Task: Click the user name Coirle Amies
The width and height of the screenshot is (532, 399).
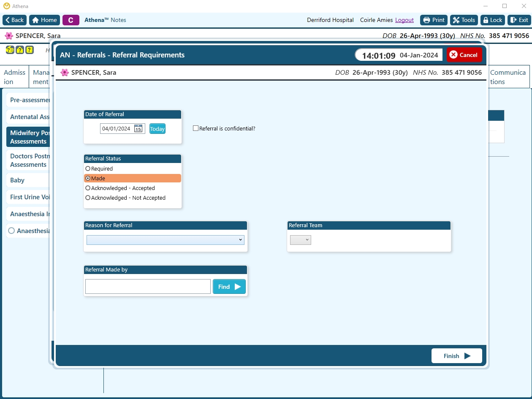Action: (x=376, y=20)
